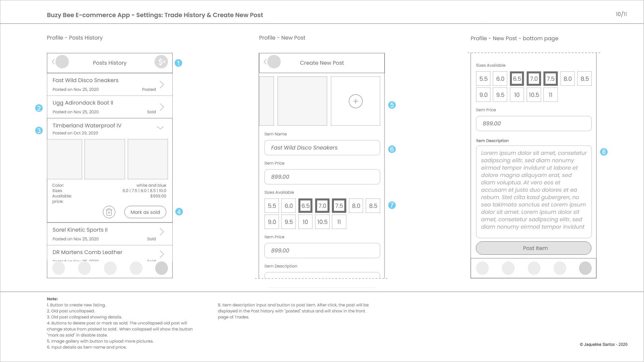Open the partially hidden gallery image at gallery edge
The image size is (644, 362).
point(267,101)
